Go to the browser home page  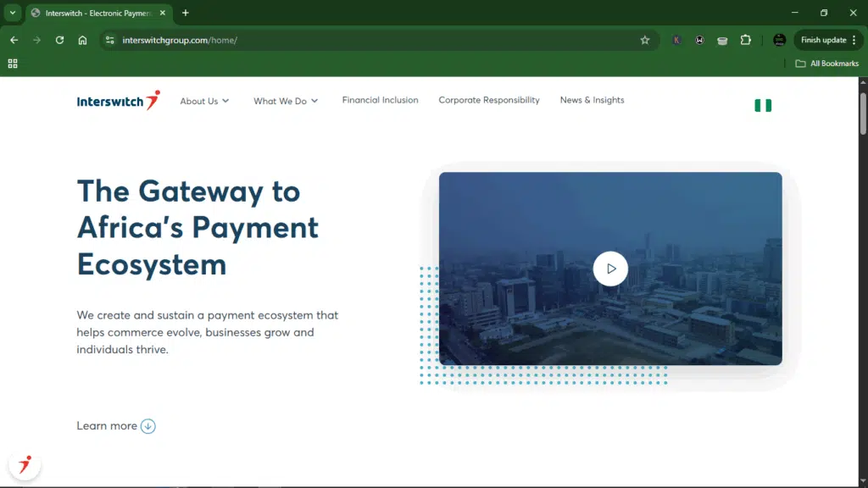82,40
